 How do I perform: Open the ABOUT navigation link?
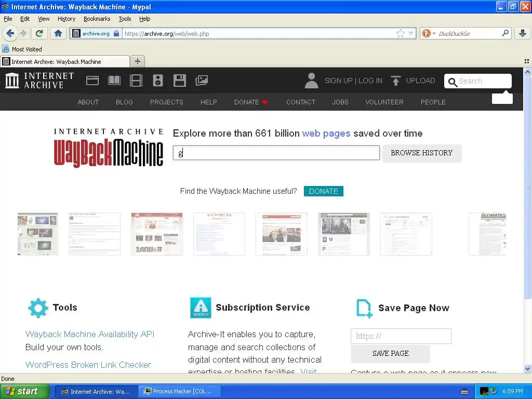[x=88, y=102]
